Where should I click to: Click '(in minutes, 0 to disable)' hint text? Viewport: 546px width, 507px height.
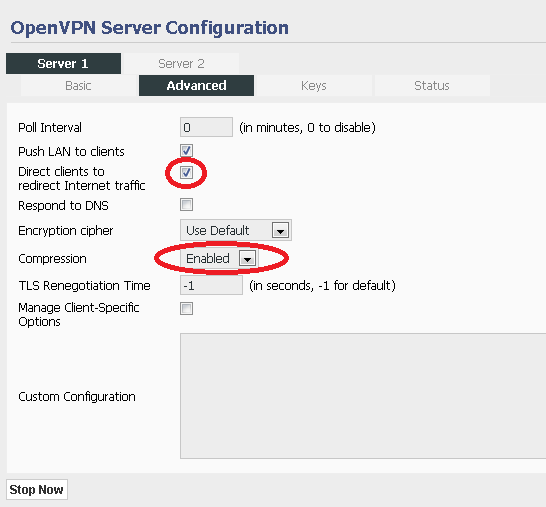[x=307, y=127]
